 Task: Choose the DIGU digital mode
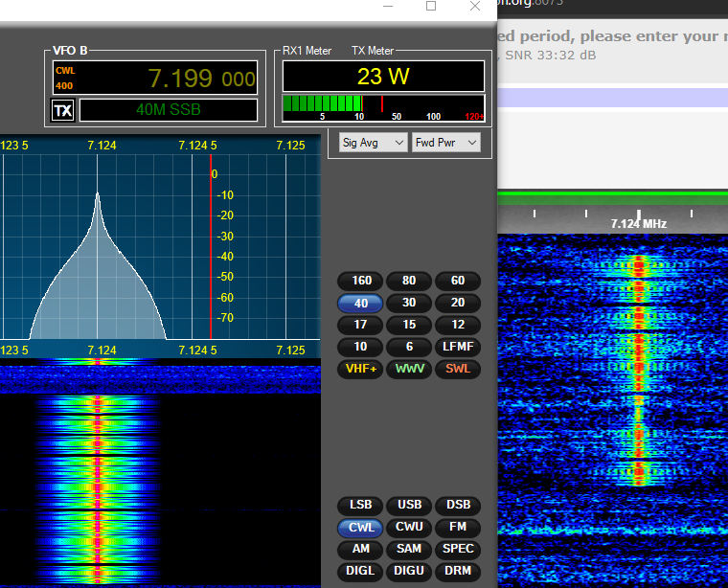tap(409, 571)
